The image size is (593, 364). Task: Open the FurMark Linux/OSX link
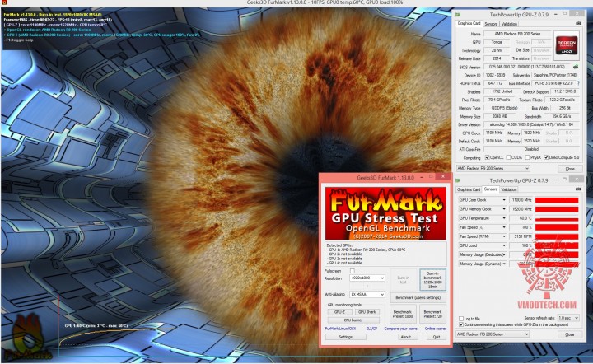coord(340,329)
